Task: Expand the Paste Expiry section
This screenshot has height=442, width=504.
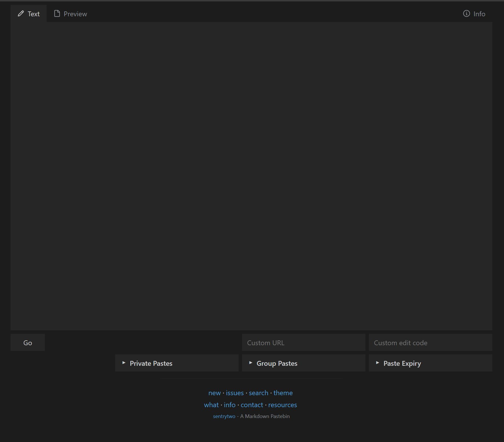Action: point(402,363)
